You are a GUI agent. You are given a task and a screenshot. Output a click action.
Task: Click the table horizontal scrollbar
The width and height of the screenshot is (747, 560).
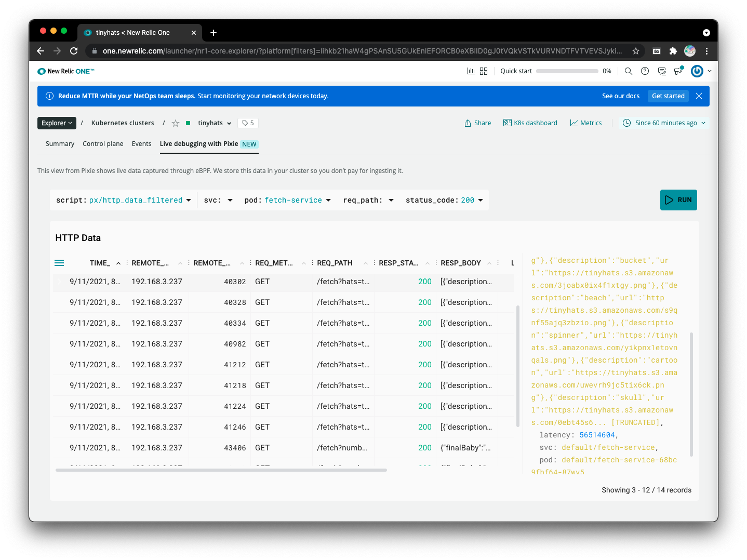click(221, 470)
